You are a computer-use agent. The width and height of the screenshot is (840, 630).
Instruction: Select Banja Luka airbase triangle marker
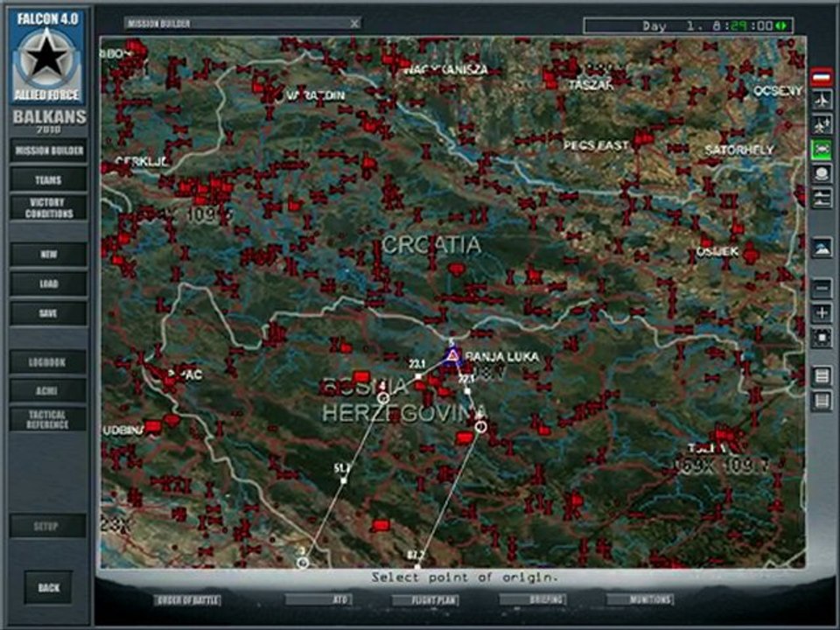tap(453, 356)
